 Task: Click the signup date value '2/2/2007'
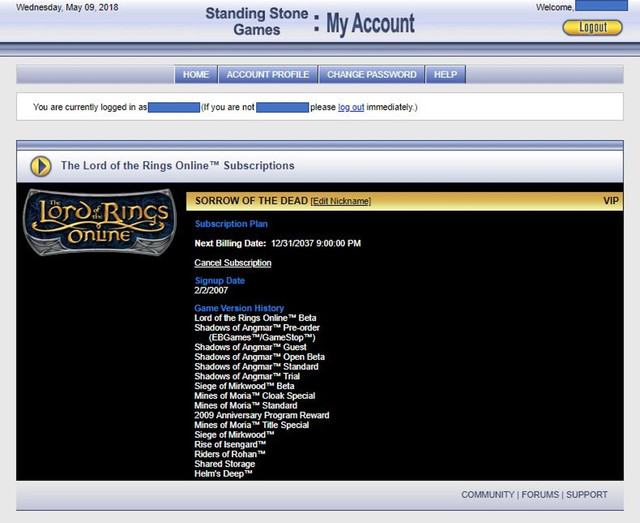coord(211,290)
